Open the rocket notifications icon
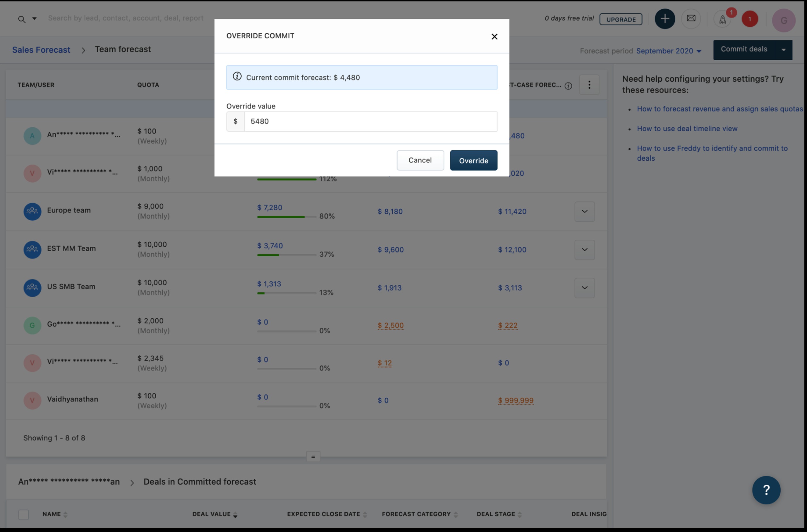The width and height of the screenshot is (807, 532). click(x=722, y=19)
